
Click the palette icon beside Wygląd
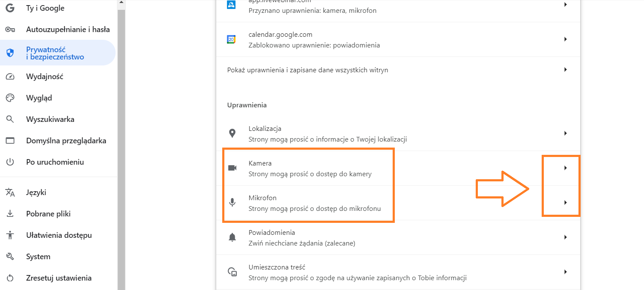[x=10, y=98]
